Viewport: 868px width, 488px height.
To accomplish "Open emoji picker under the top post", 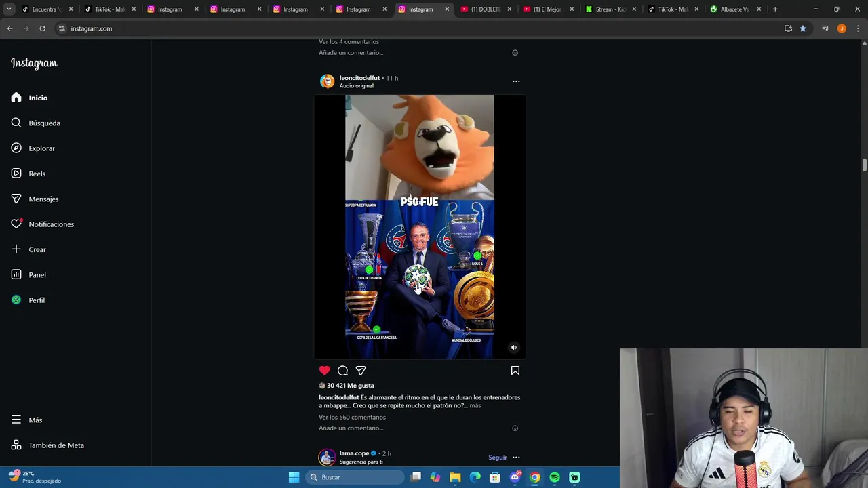I will click(x=515, y=53).
